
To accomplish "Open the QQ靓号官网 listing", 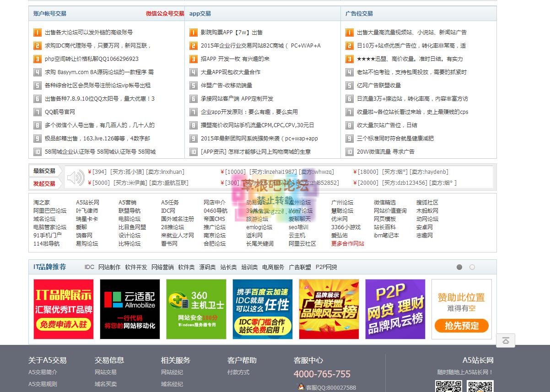I will pyautogui.click(x=59, y=112).
